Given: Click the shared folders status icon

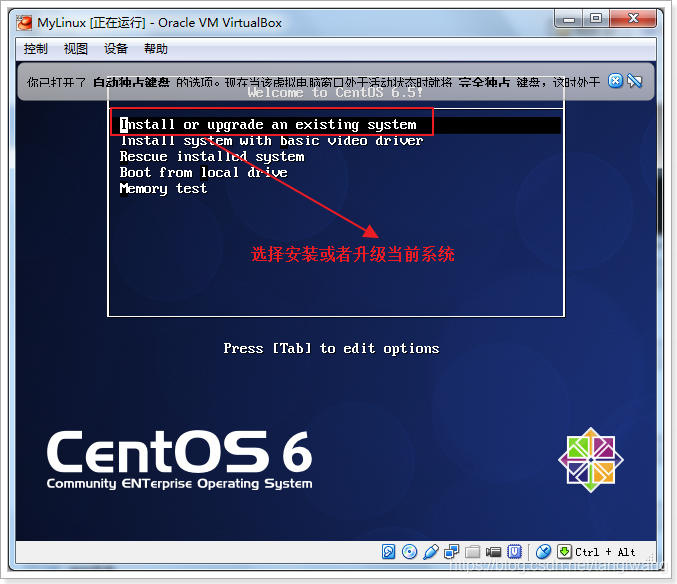Looking at the screenshot, I should (472, 552).
